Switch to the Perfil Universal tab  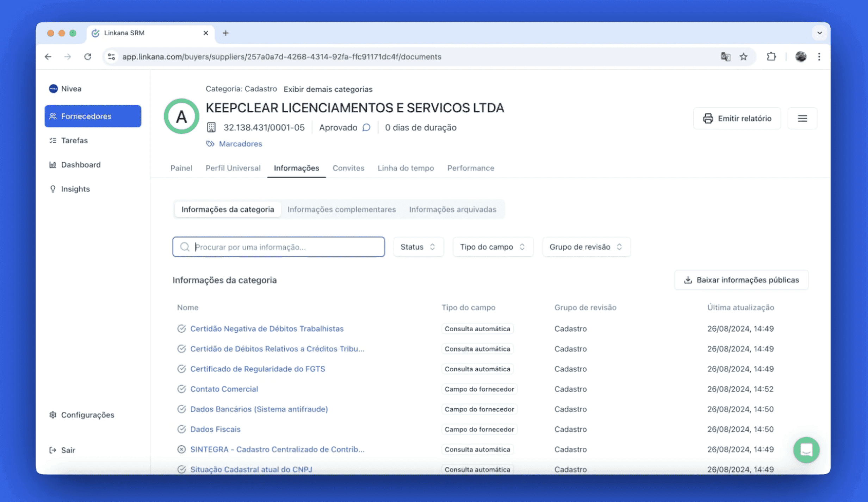point(233,168)
